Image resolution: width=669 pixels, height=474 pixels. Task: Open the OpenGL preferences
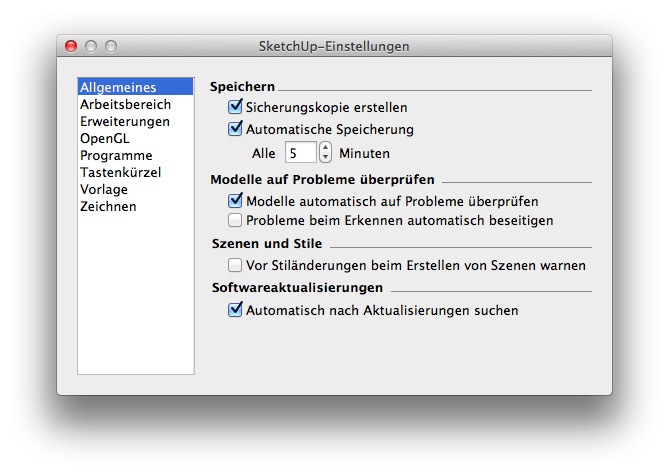click(105, 139)
